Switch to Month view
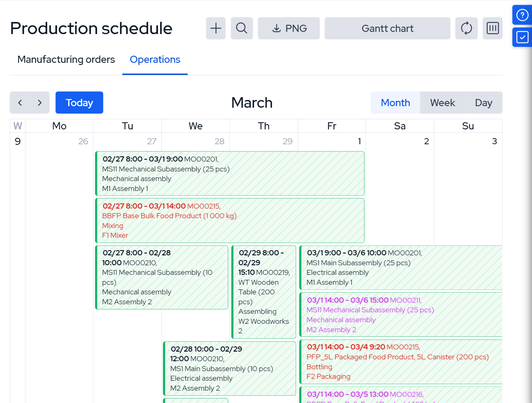The width and height of the screenshot is (532, 403). [x=395, y=102]
